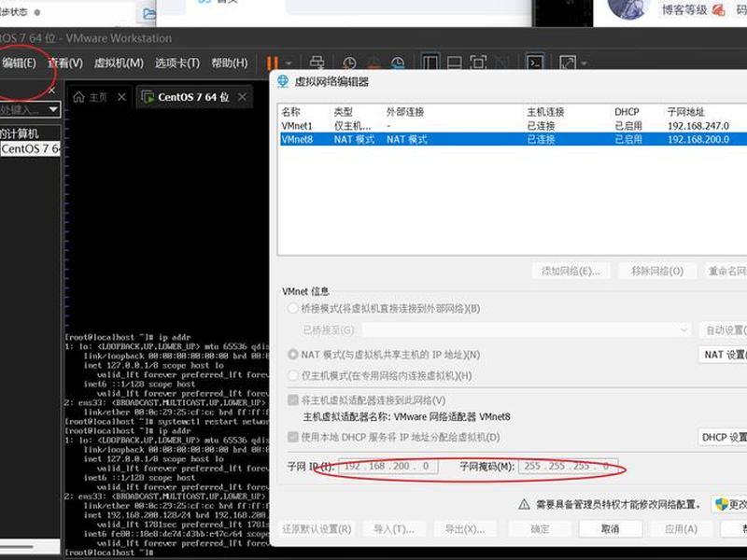This screenshot has width=747, height=560.
Task: Click the 自动设置 button
Action: pyautogui.click(x=724, y=330)
